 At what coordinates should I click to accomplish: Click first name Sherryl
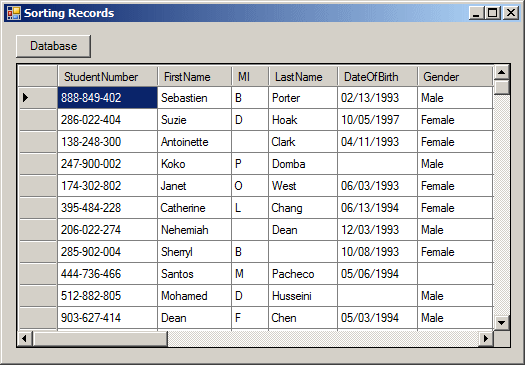[195, 252]
